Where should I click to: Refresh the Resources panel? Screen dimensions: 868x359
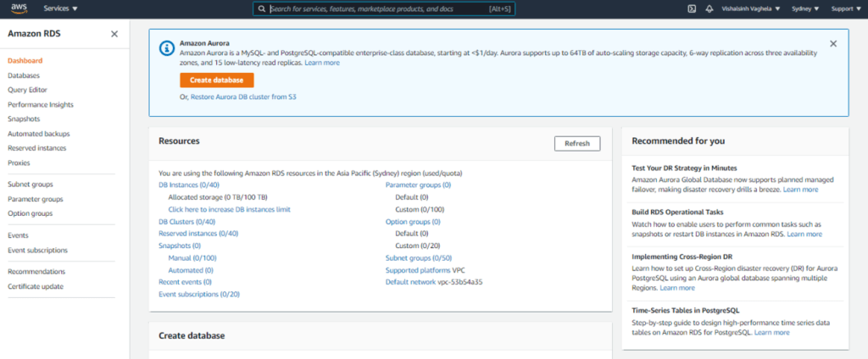[x=576, y=143]
